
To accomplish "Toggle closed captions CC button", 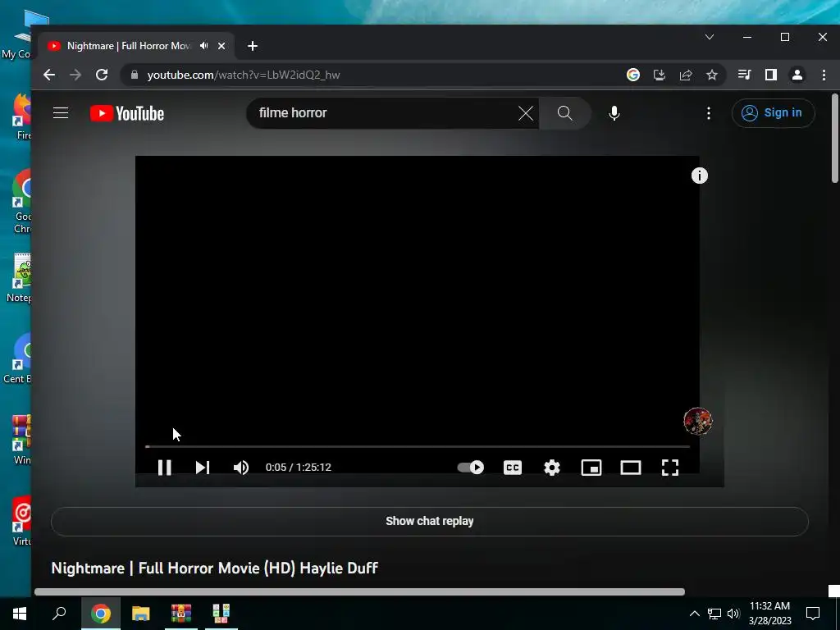I will (513, 468).
